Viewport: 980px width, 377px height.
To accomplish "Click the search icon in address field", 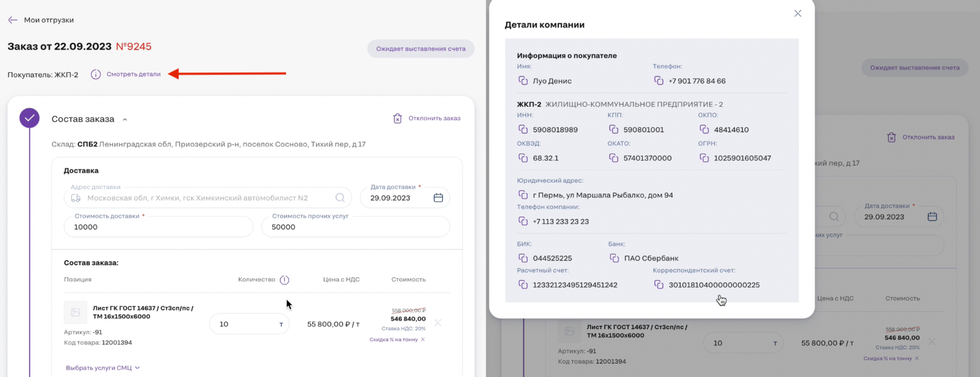I will pos(340,198).
